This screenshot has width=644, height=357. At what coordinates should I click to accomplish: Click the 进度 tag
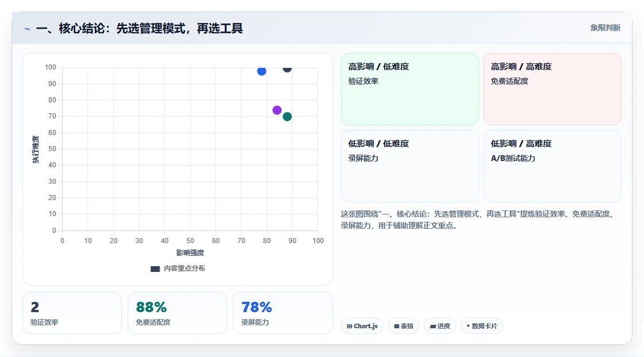click(x=440, y=326)
